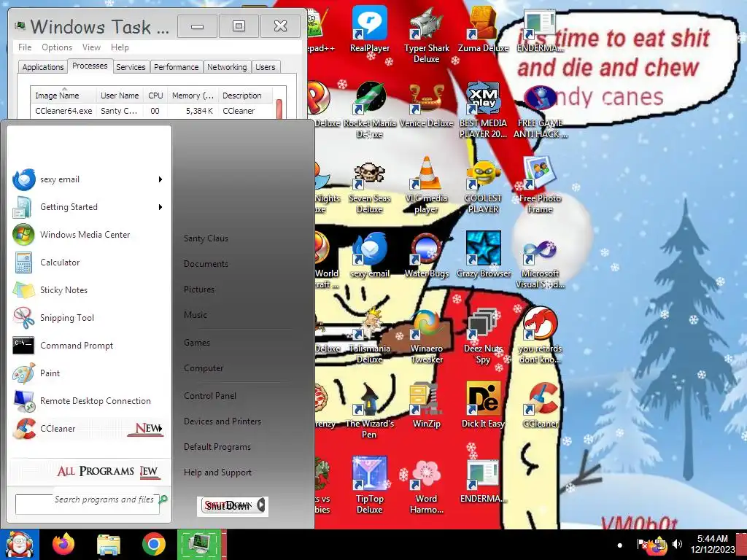Open Control Panel from the Start menu

[x=210, y=396]
